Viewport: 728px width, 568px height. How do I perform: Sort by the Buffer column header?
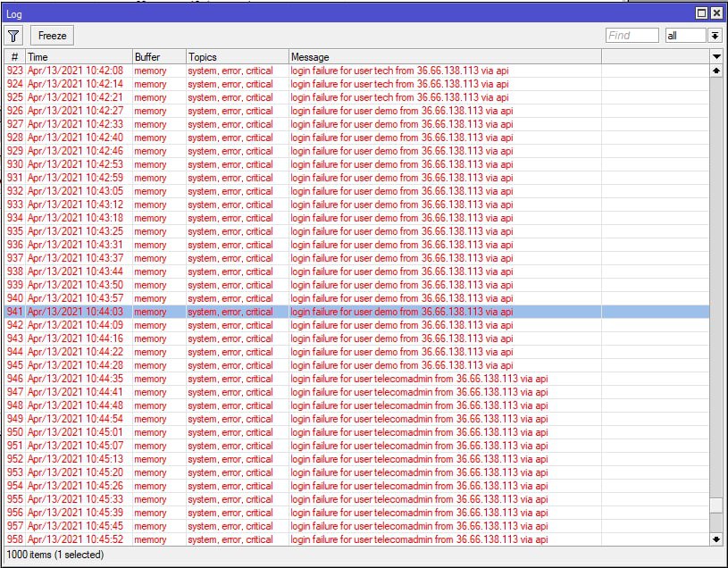[159, 56]
